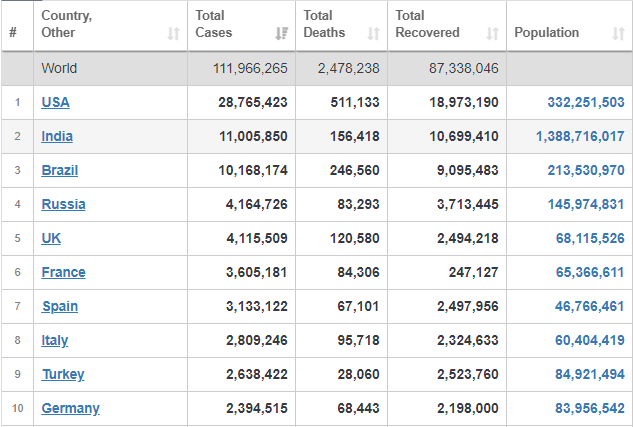
Task: Click Russia population 145,974,831
Action: [x=586, y=204]
